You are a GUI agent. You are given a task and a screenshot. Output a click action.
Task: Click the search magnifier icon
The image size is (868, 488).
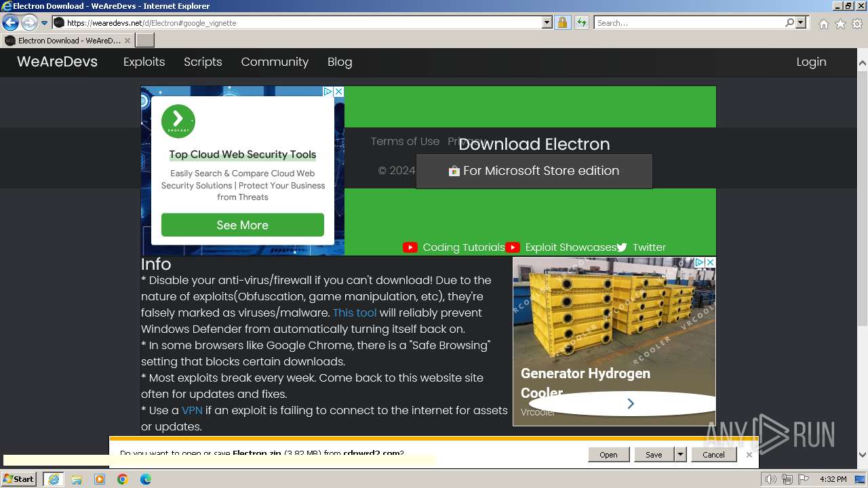point(789,23)
